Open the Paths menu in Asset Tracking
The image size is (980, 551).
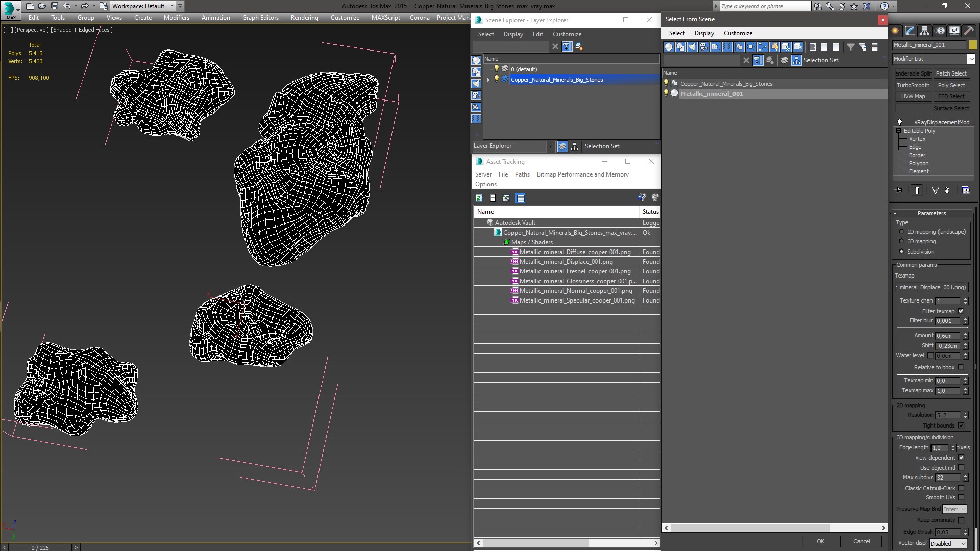522,174
